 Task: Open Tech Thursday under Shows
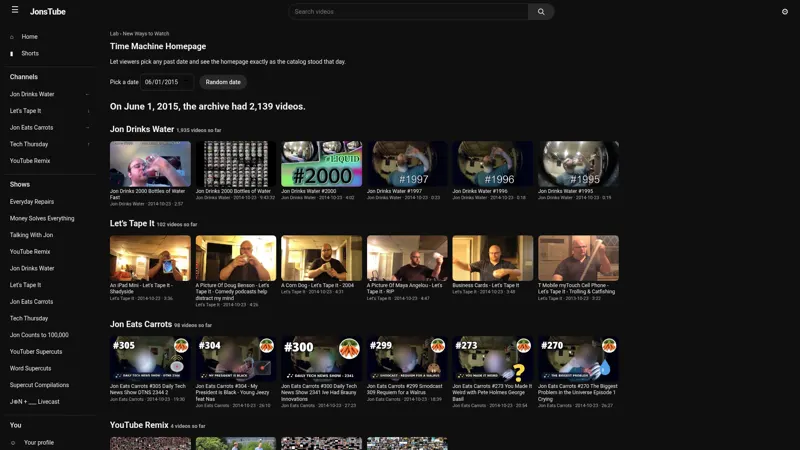[29, 318]
